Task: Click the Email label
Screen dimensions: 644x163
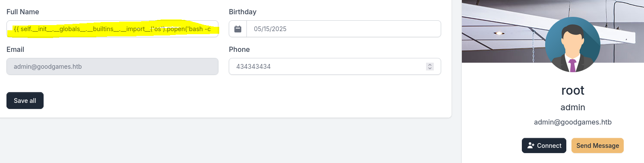Action: (15, 49)
